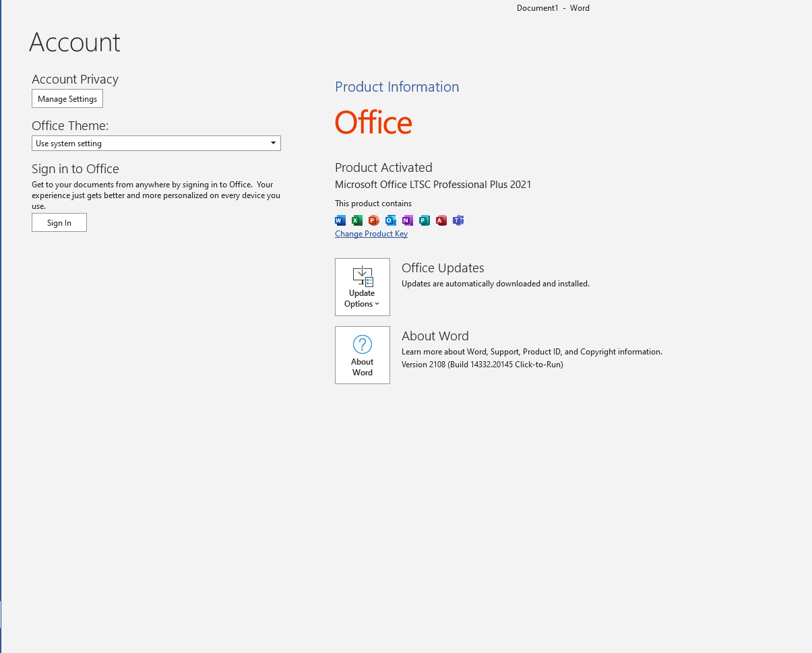Follow the Change Product Key link

point(371,234)
